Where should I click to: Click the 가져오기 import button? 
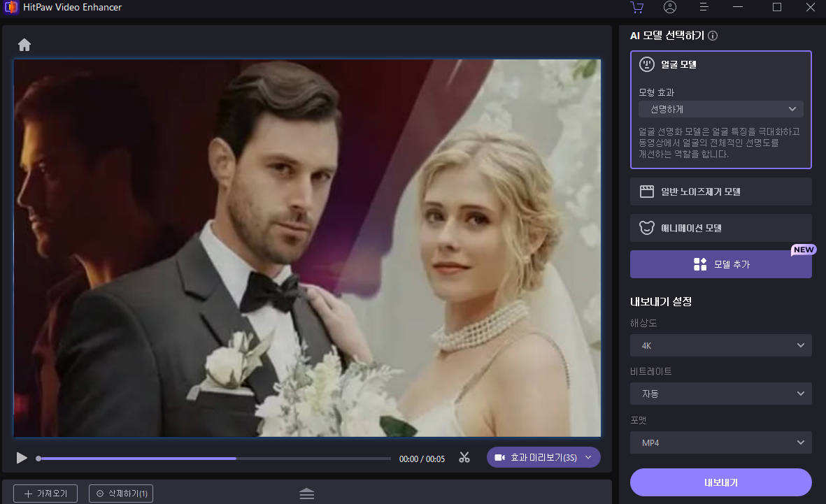[45, 494]
